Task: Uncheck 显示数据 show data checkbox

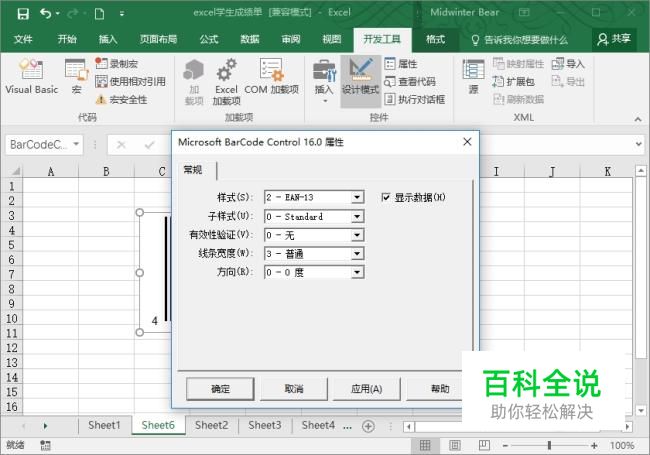Action: [x=386, y=197]
